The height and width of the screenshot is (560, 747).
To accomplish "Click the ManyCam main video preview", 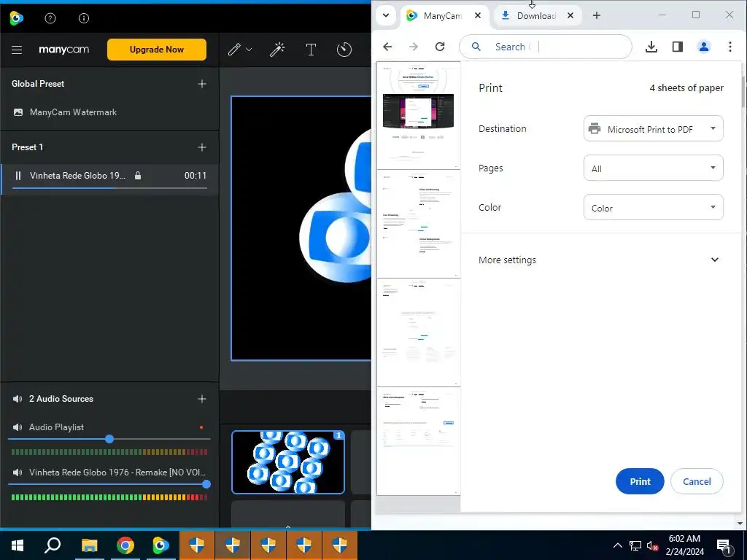I will 301,228.
